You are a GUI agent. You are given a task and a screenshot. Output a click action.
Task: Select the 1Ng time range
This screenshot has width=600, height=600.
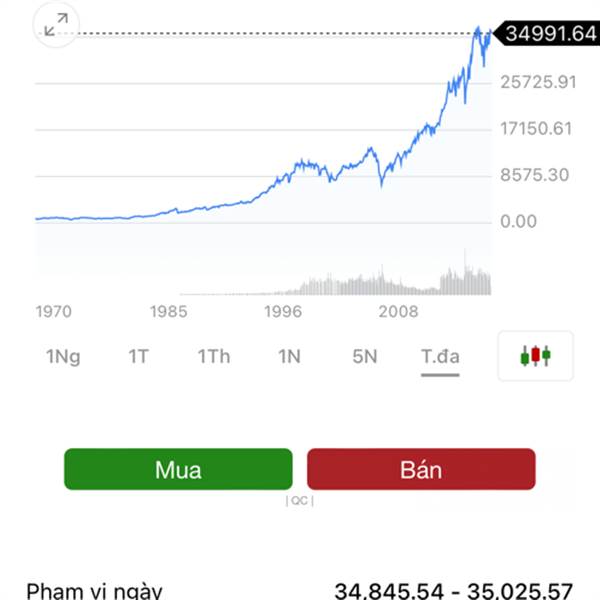click(63, 357)
